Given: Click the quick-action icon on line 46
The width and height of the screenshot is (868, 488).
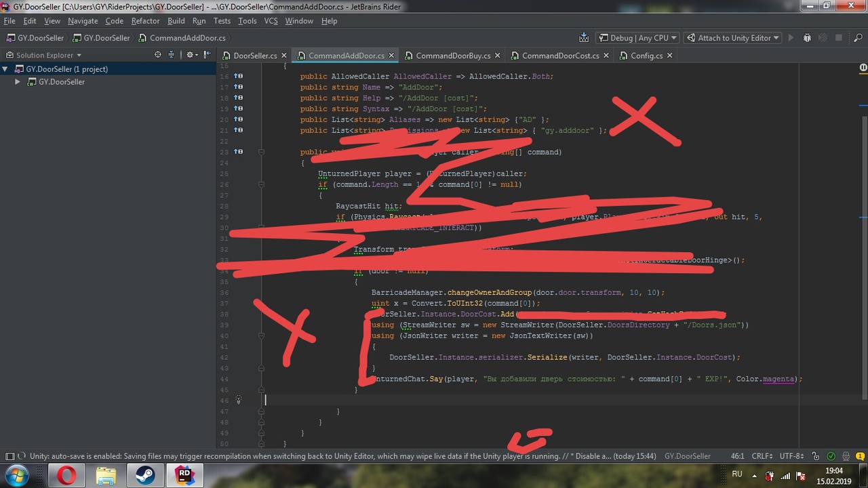Looking at the screenshot, I should (x=238, y=401).
